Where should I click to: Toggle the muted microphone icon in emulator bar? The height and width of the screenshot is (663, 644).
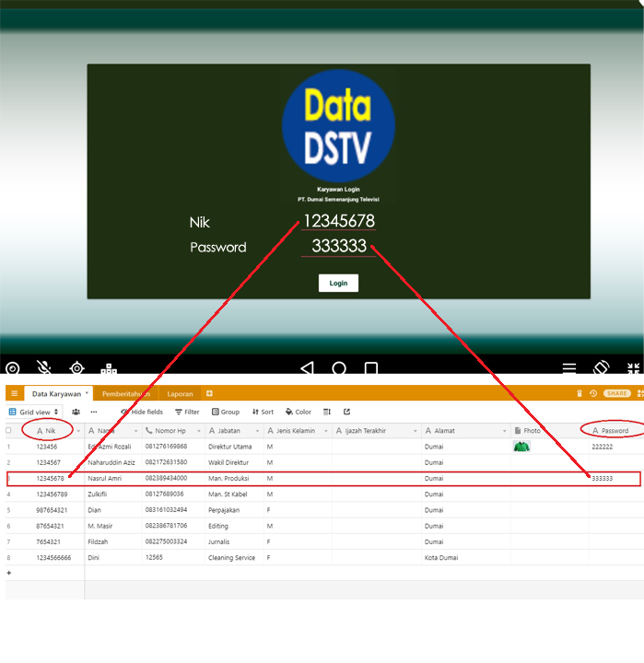click(x=44, y=367)
